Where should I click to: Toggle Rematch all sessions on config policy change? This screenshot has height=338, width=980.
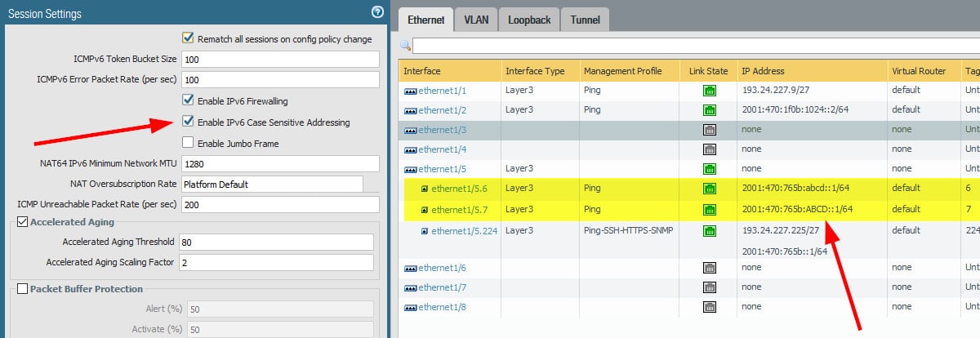tap(189, 38)
